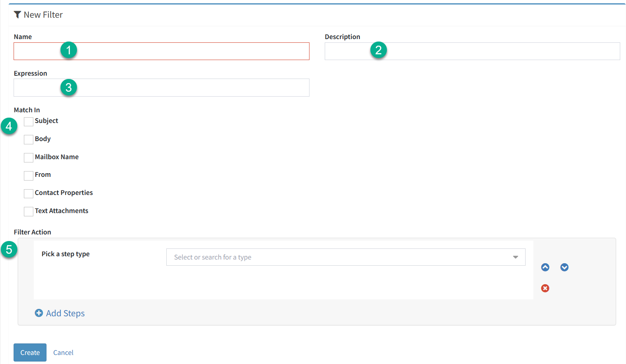The height and width of the screenshot is (364, 626).
Task: Remove the filter step with red X
Action: click(x=545, y=288)
